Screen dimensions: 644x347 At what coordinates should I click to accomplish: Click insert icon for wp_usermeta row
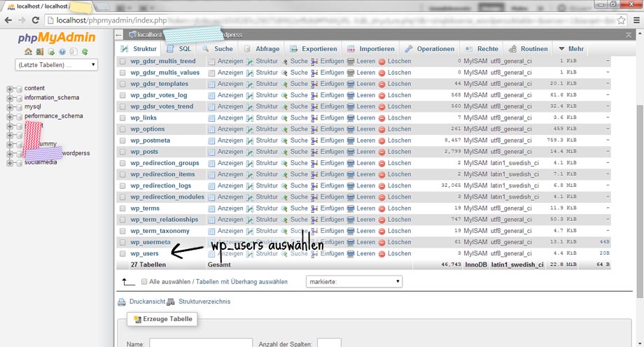click(314, 242)
